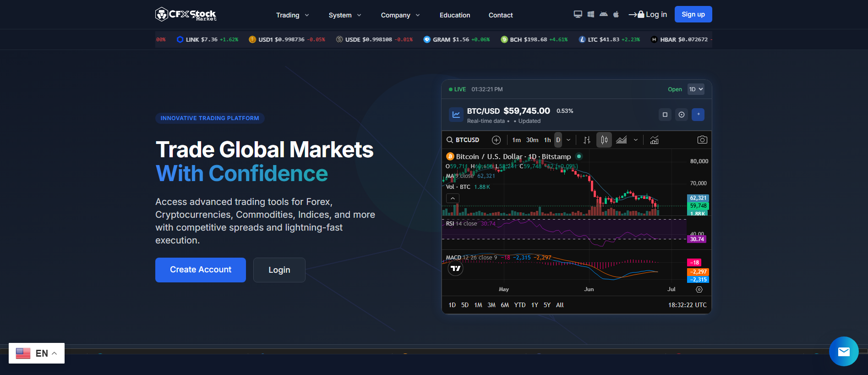Click the chart line icon beside BTC/USD
Screen dimensions: 868x375
tap(456, 115)
